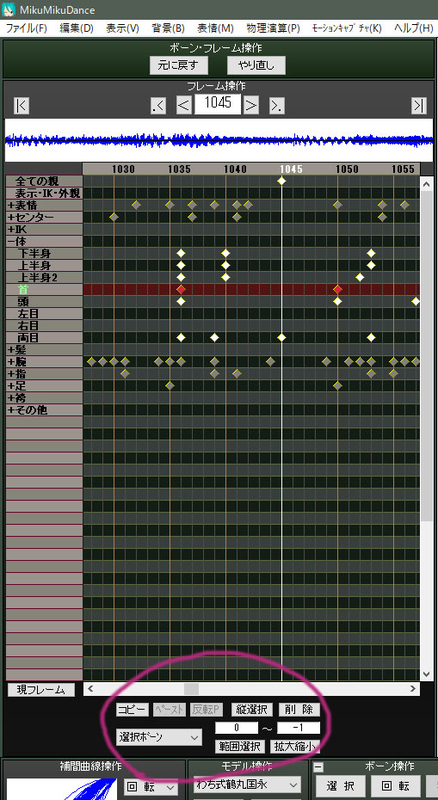438x800 pixels.
Task: Click the 縦選択 vertical select button
Action: coord(252,710)
